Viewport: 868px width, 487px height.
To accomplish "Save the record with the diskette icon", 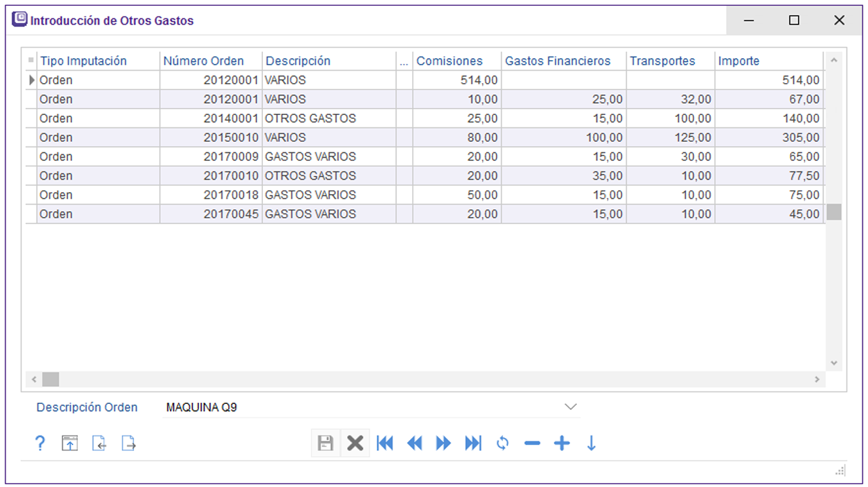I will click(x=325, y=443).
